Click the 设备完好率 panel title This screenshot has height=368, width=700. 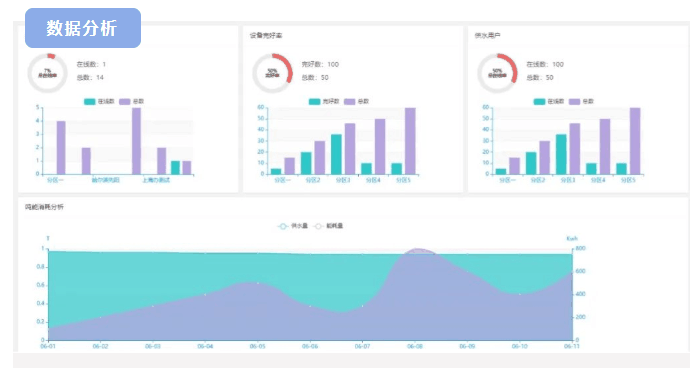click(x=266, y=35)
